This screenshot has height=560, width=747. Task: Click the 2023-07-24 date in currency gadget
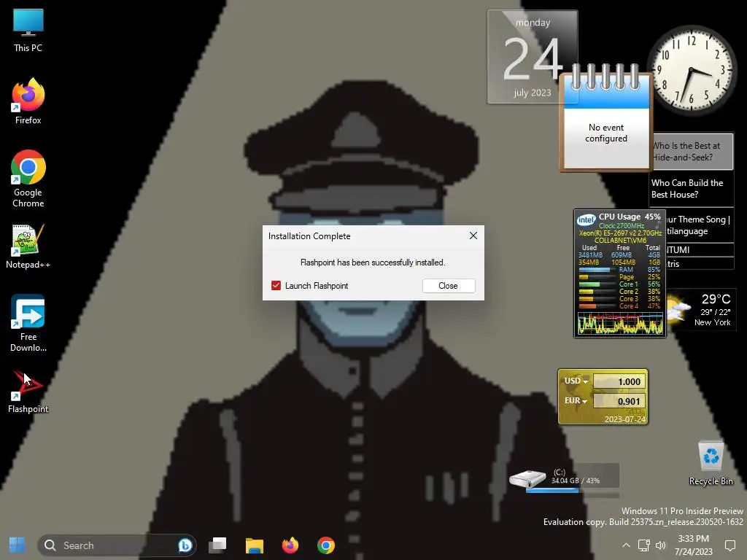point(624,419)
